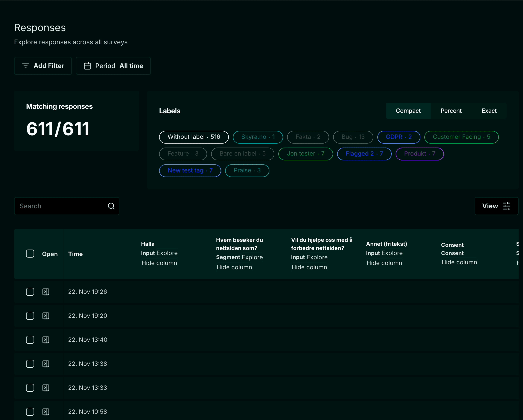523x420 pixels.
Task: Explore the Hvem besøker du nettsiden som segment
Action: click(252, 257)
